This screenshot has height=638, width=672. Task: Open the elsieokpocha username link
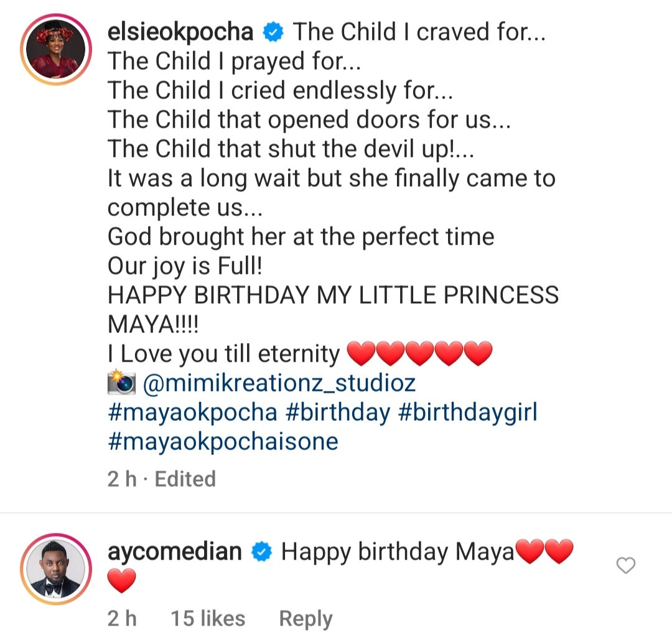(180, 32)
